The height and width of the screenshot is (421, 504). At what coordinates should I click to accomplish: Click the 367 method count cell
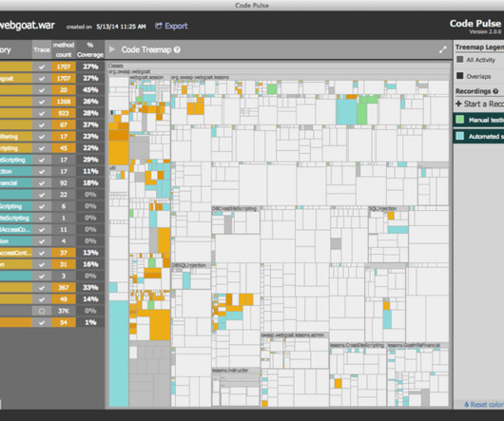pos(64,288)
